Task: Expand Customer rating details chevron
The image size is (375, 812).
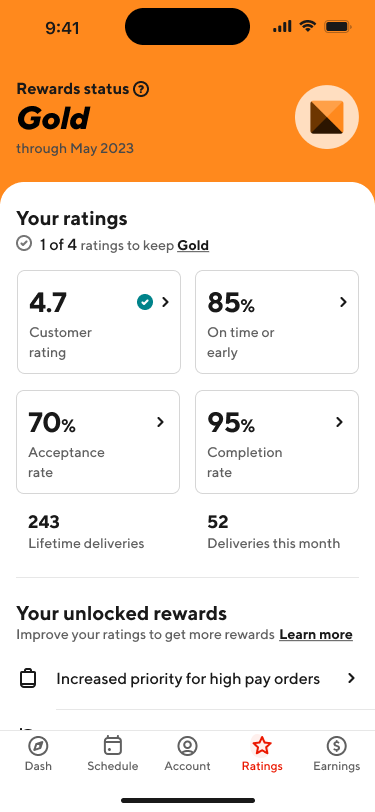Action: point(166,302)
